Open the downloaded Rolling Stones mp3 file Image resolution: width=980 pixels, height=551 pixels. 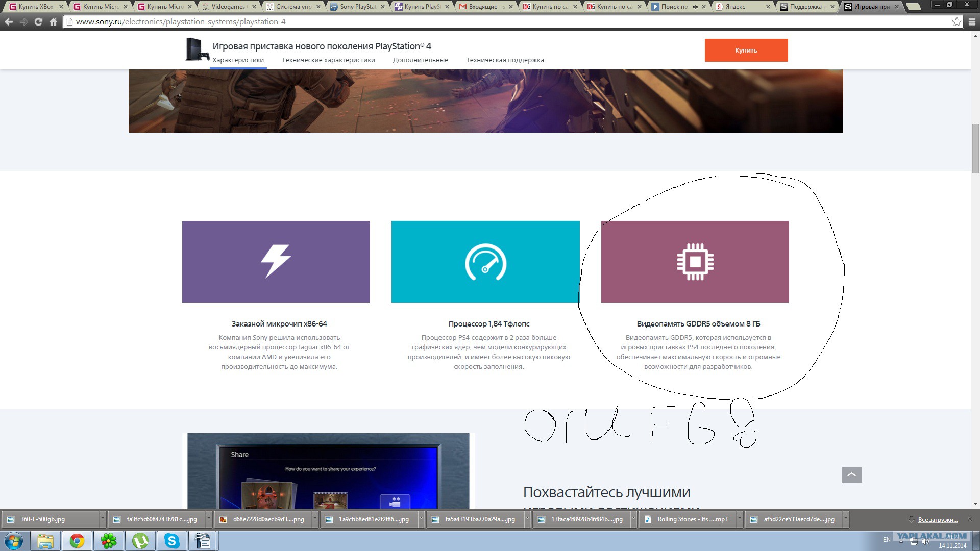pos(688,519)
